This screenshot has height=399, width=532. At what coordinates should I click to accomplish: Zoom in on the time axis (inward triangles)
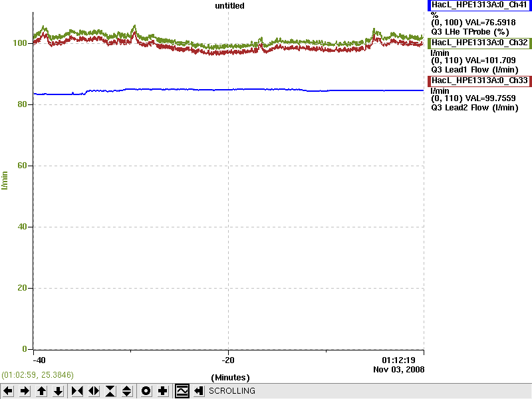click(x=77, y=391)
